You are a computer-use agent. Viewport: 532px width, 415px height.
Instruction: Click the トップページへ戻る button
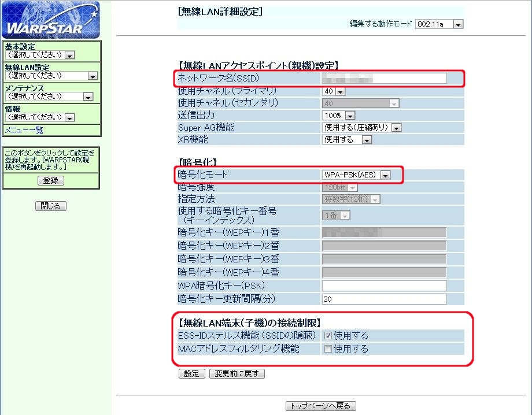(x=320, y=406)
